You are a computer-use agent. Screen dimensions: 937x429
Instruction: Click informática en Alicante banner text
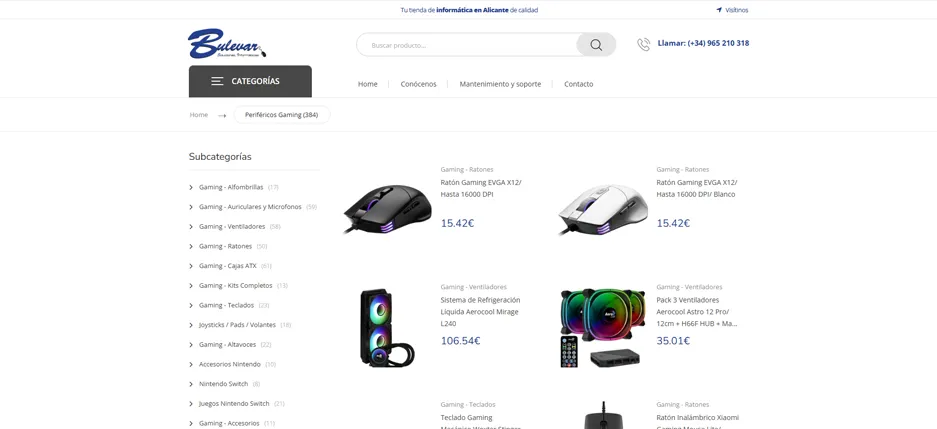(471, 10)
